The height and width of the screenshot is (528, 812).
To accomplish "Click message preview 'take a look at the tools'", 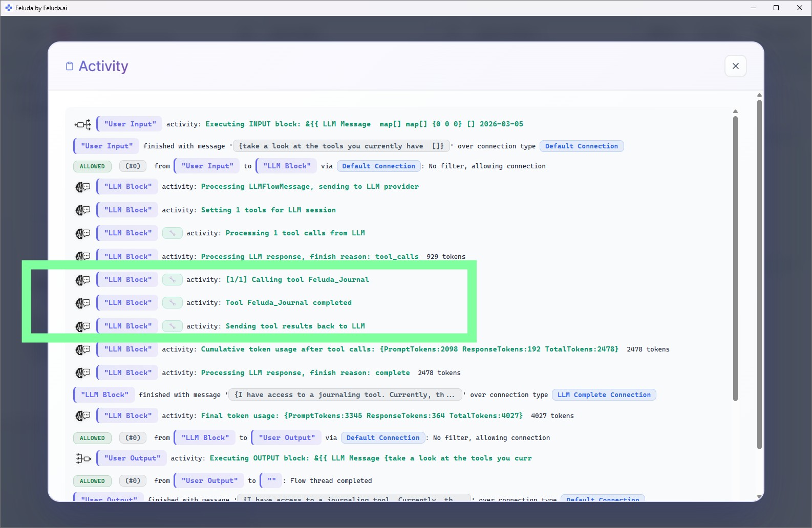I will point(341,146).
